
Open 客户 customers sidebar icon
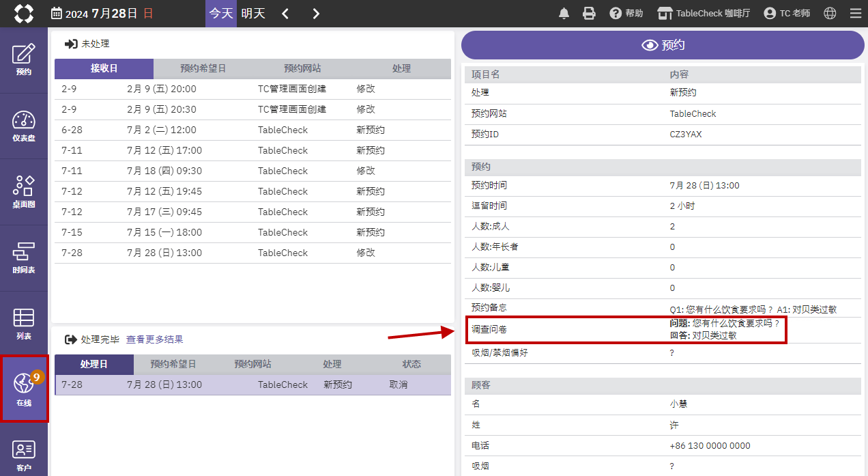pos(24,456)
